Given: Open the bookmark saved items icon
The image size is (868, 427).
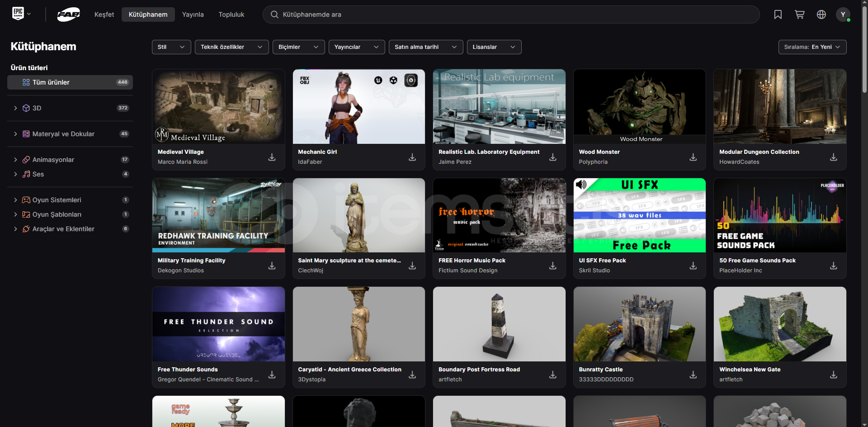Looking at the screenshot, I should (x=778, y=14).
